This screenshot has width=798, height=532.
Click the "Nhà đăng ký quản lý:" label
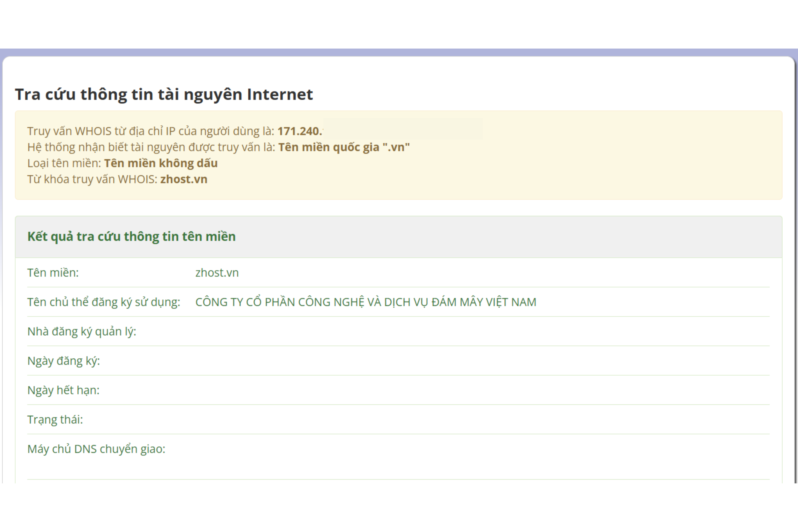tap(81, 331)
